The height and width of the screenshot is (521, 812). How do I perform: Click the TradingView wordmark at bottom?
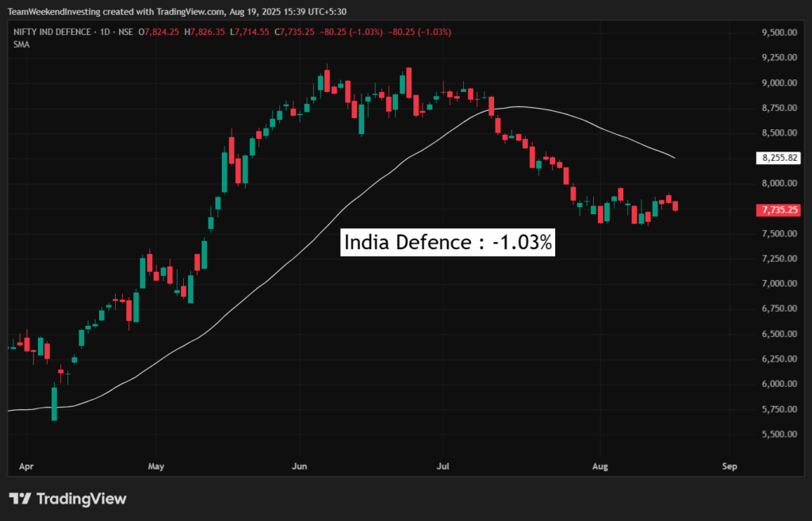[82, 499]
